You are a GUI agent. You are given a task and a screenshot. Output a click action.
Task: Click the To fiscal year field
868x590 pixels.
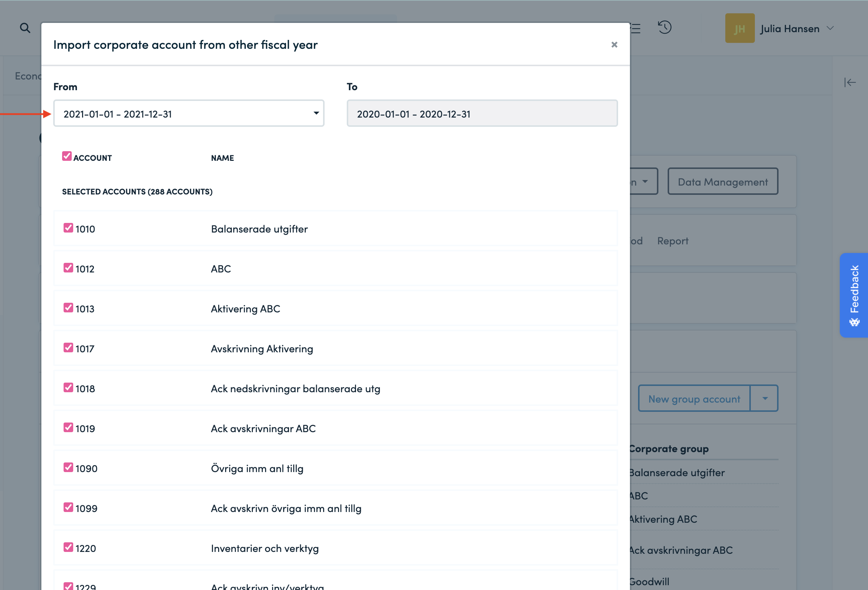(x=482, y=113)
